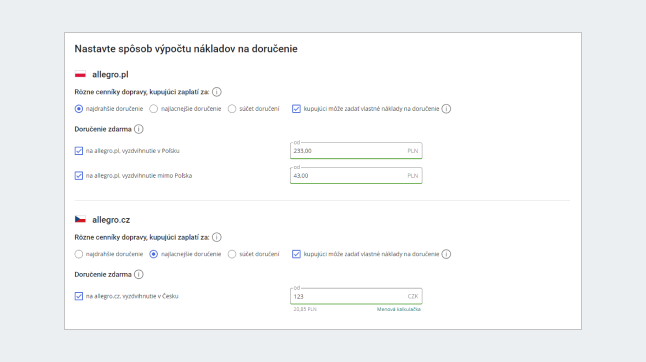Open the Menová kalkulačka link
The image size is (646, 362).
399,309
